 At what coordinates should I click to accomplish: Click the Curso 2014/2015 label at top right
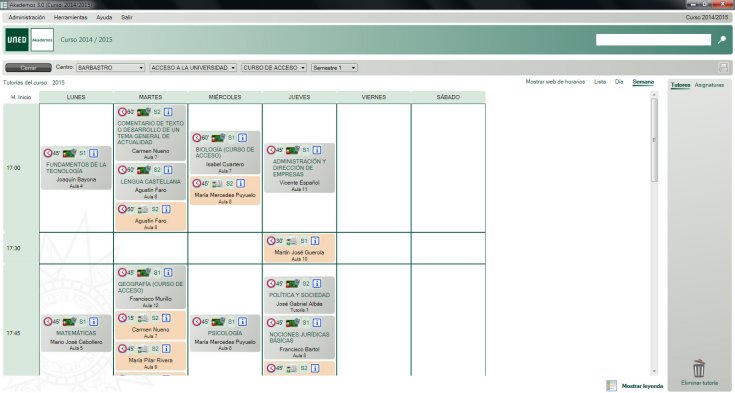click(707, 17)
